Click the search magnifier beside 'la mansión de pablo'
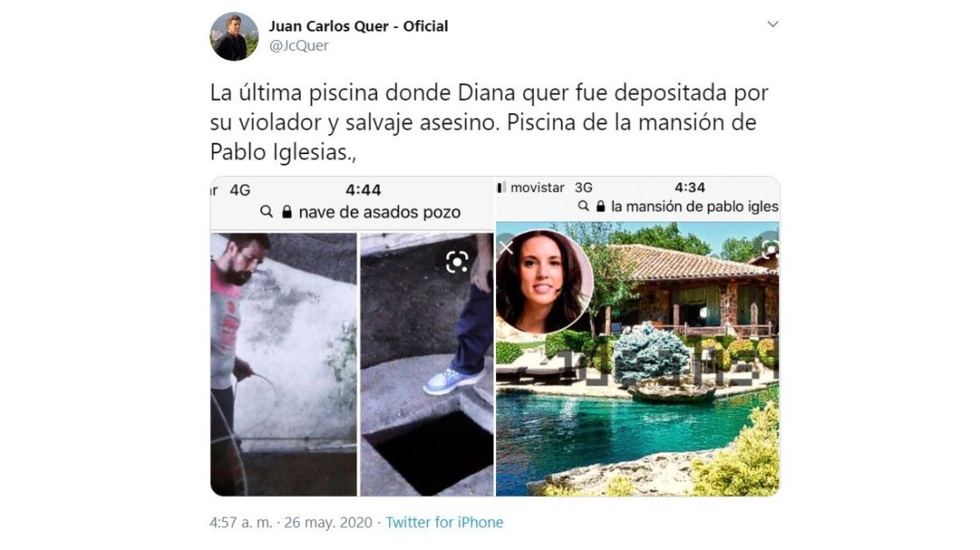Image resolution: width=980 pixels, height=550 pixels. 583,206
